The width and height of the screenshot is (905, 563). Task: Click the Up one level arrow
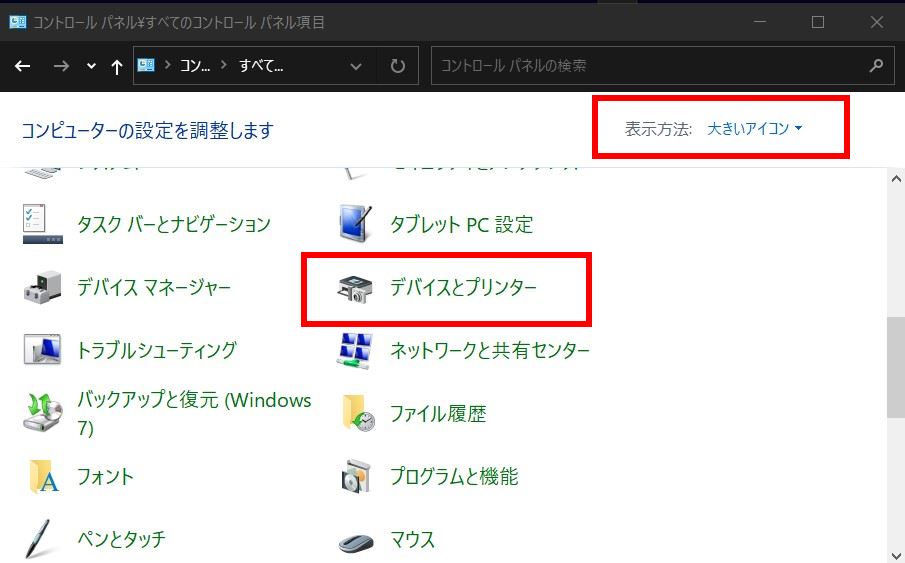click(117, 66)
